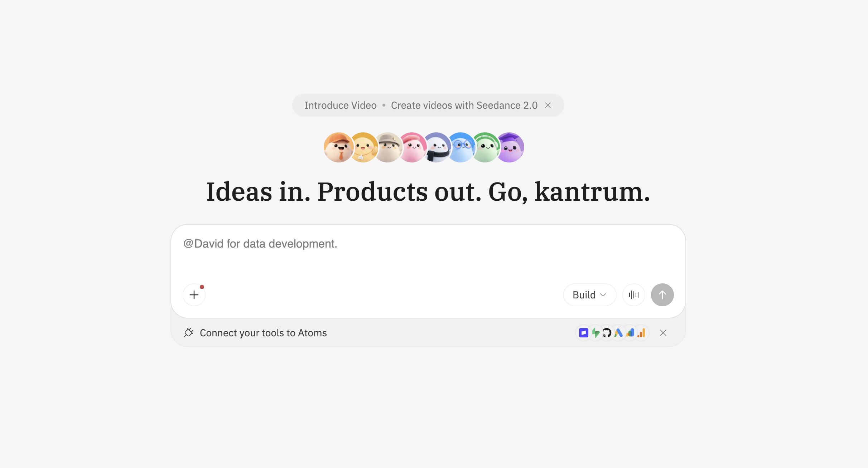Select the Google Analytics orange bars icon
The height and width of the screenshot is (468, 868).
click(x=641, y=333)
